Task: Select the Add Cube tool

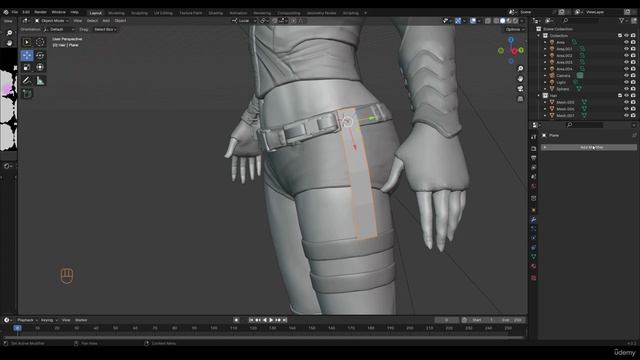Action: [x=27, y=94]
